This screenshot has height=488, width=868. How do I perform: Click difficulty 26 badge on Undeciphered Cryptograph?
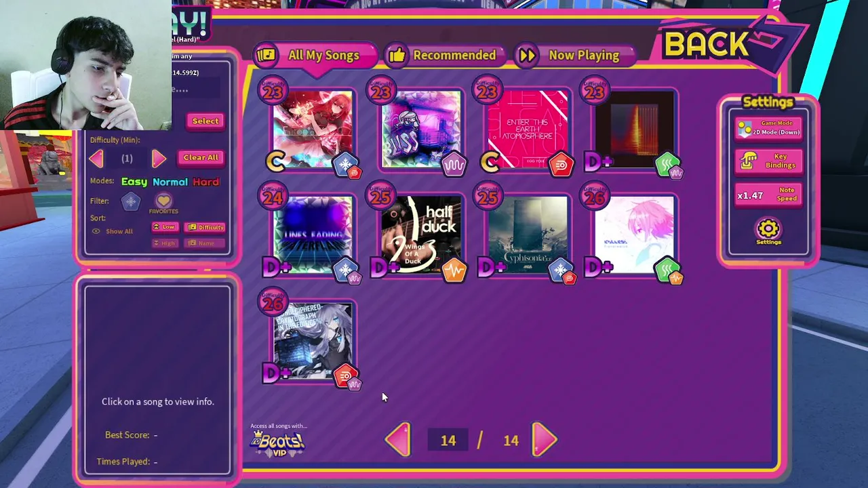273,303
